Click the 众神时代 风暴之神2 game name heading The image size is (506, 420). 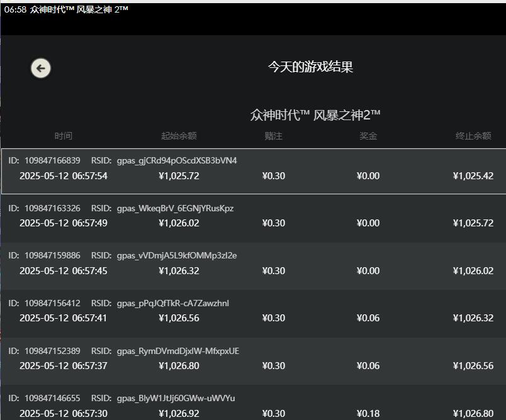[315, 115]
